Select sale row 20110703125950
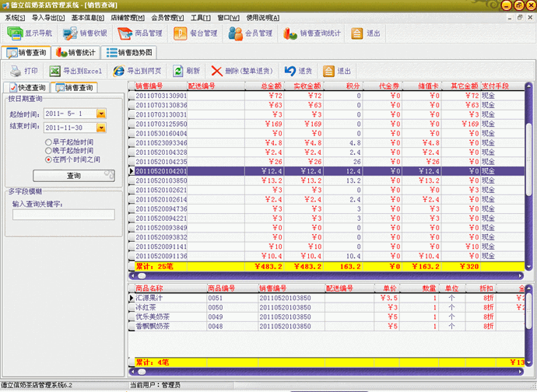 point(326,124)
